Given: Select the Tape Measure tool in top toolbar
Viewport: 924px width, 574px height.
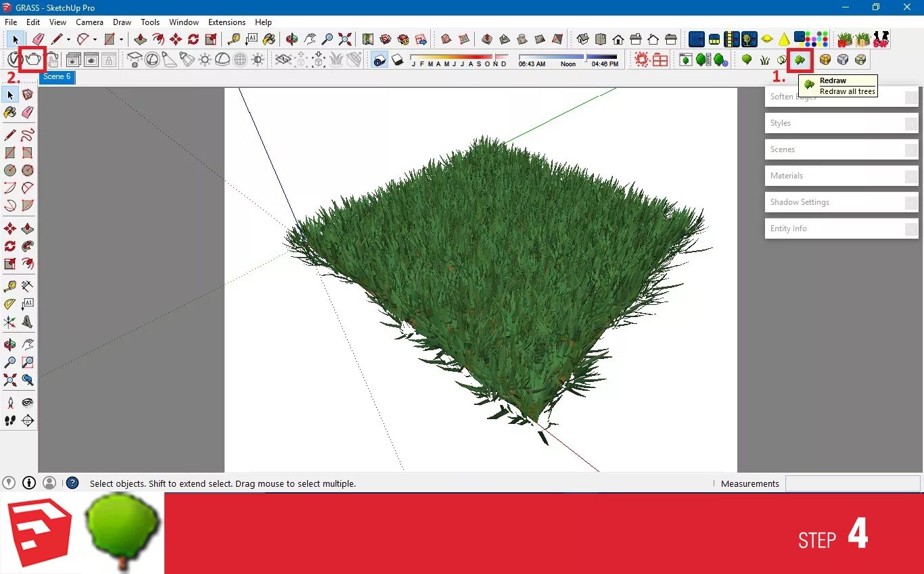Looking at the screenshot, I should pos(234,39).
